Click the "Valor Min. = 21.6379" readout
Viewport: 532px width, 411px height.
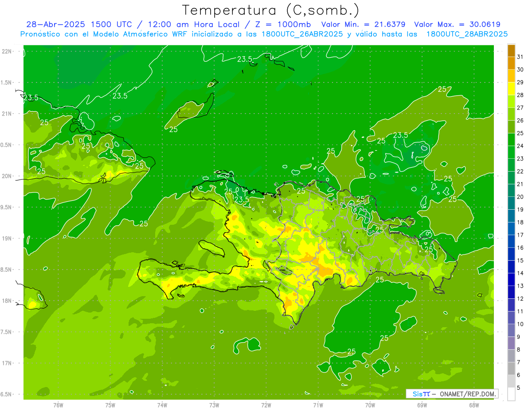364,24
